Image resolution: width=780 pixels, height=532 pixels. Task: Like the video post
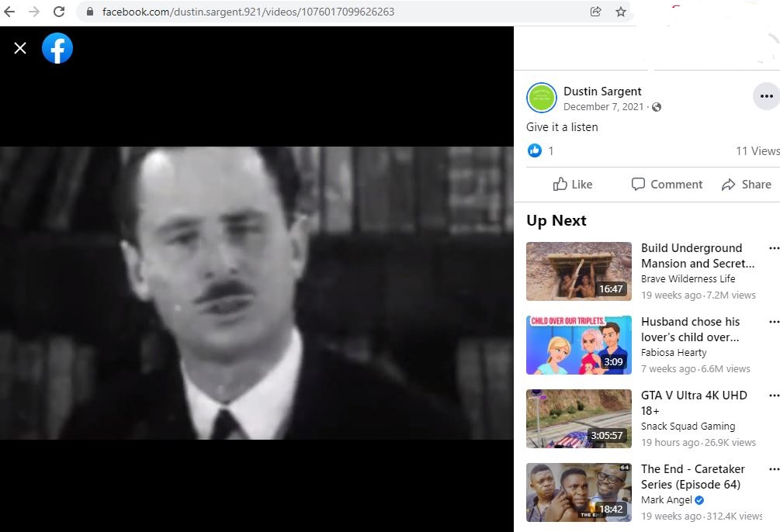click(x=573, y=185)
